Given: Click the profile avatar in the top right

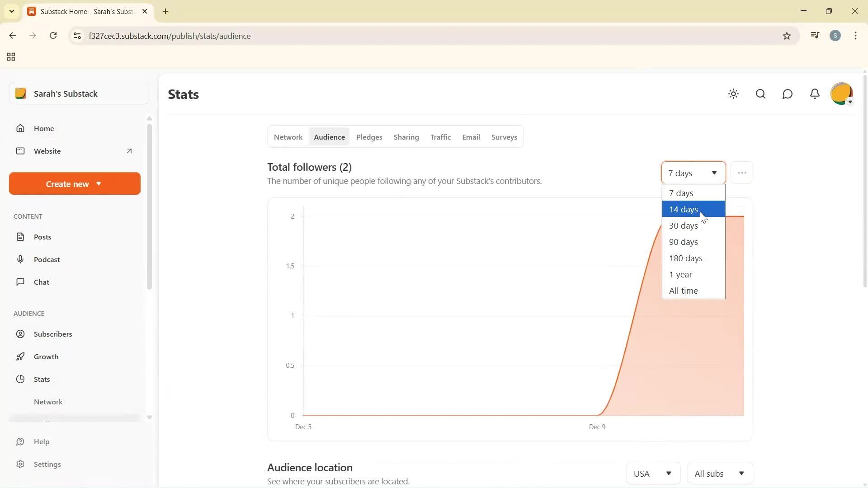Looking at the screenshot, I should point(841,94).
